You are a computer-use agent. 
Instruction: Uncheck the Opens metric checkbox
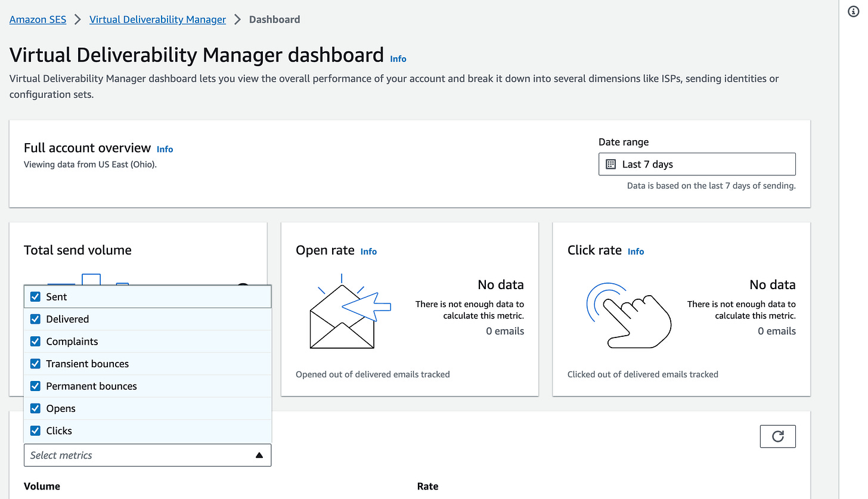pos(35,408)
